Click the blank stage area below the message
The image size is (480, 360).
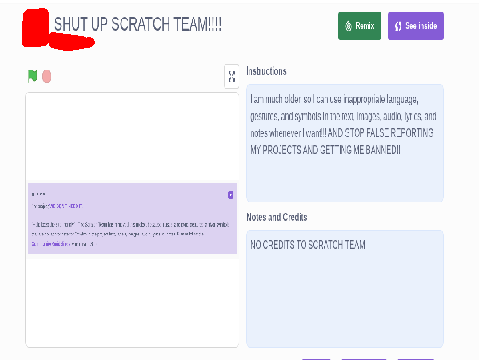coord(132,302)
